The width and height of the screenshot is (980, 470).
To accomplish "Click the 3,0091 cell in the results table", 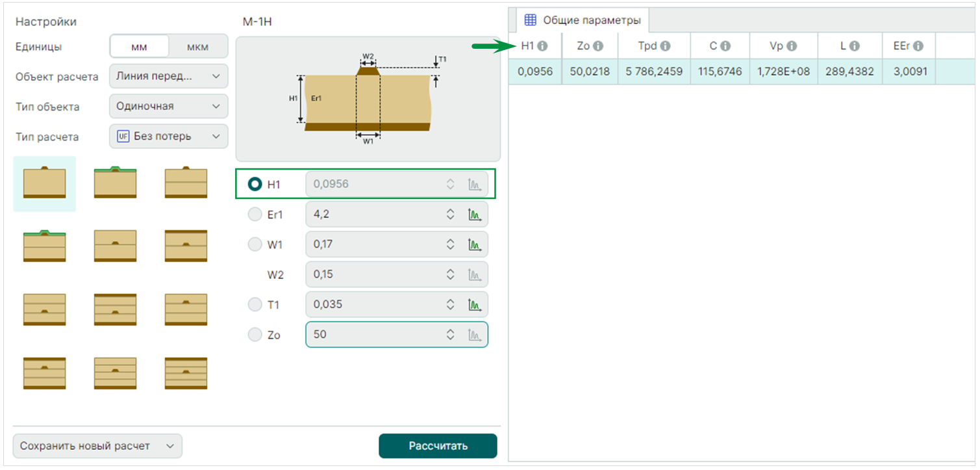I will (x=909, y=72).
